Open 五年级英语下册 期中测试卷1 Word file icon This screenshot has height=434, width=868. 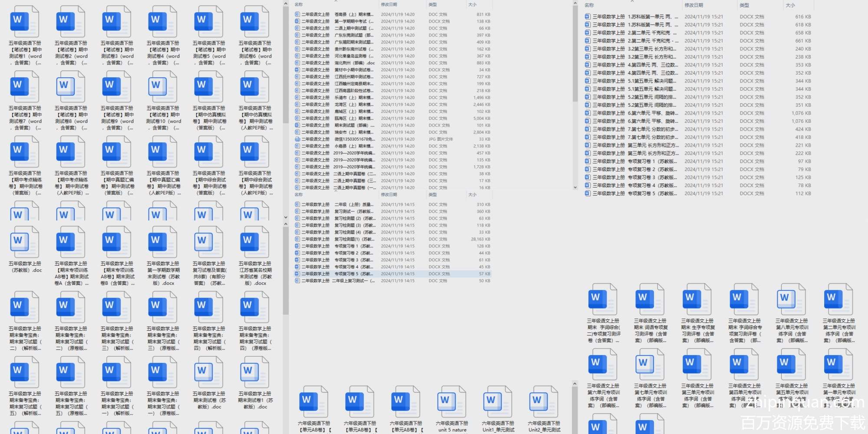pos(25,22)
